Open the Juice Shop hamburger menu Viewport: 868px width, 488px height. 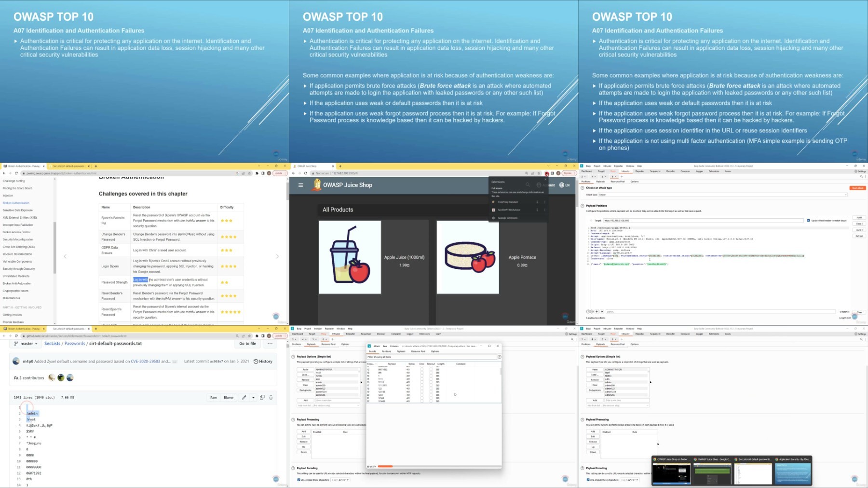(x=300, y=185)
